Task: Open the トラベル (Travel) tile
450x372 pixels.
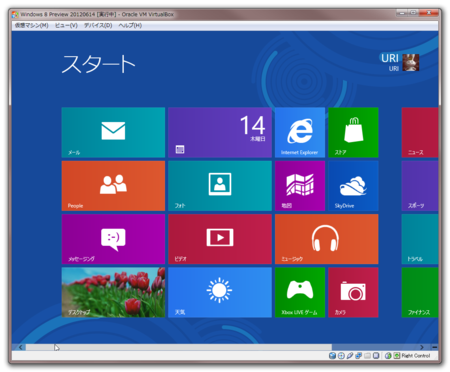Action: [420, 239]
